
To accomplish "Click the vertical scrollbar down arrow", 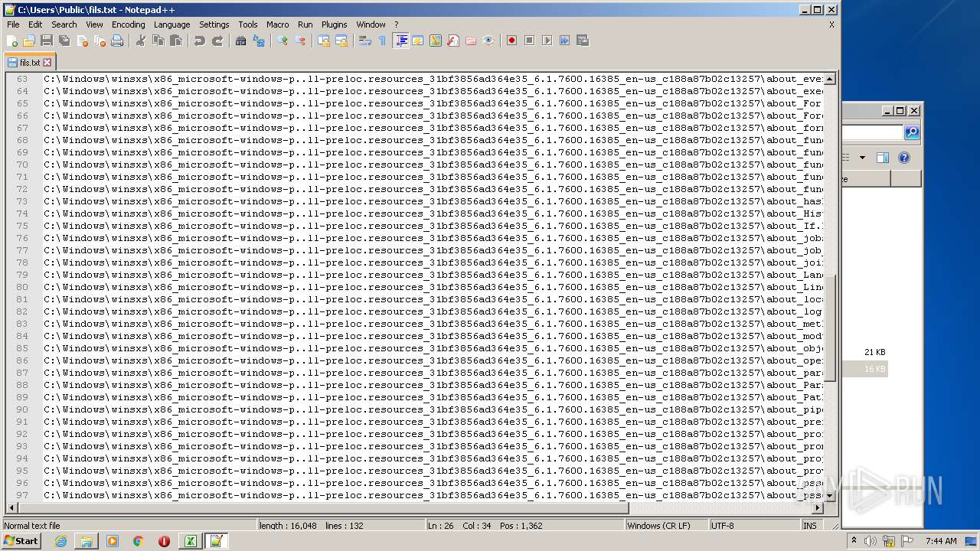I will pos(830,496).
